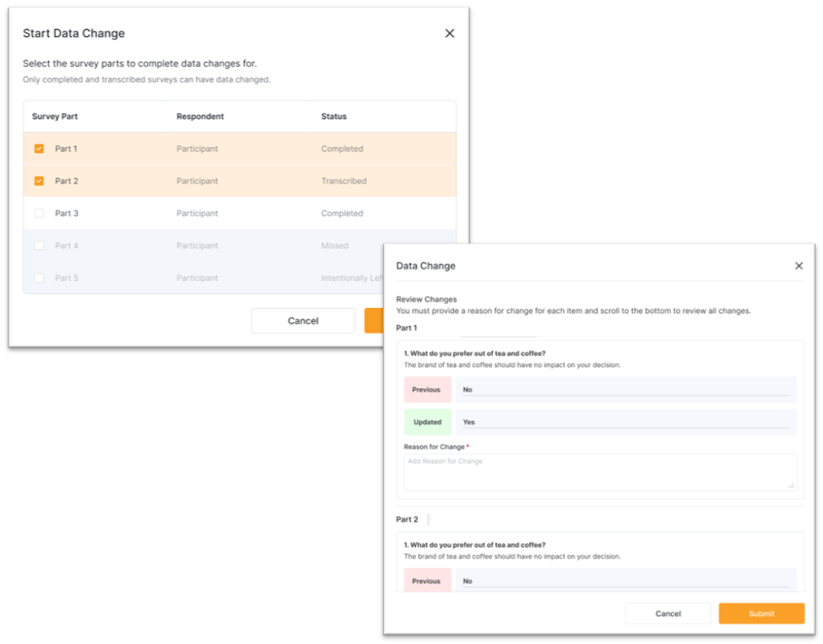The width and height of the screenshot is (823, 644).
Task: Click the Respondent column header
Action: [x=200, y=116]
